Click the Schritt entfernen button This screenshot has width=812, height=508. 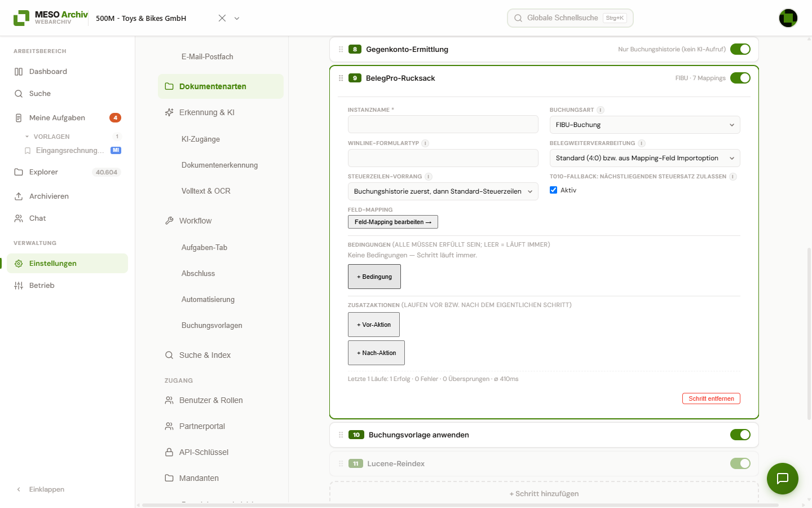click(x=711, y=398)
